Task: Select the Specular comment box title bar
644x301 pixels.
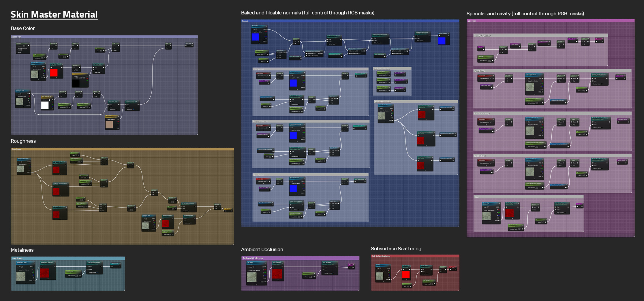Action: pos(551,21)
